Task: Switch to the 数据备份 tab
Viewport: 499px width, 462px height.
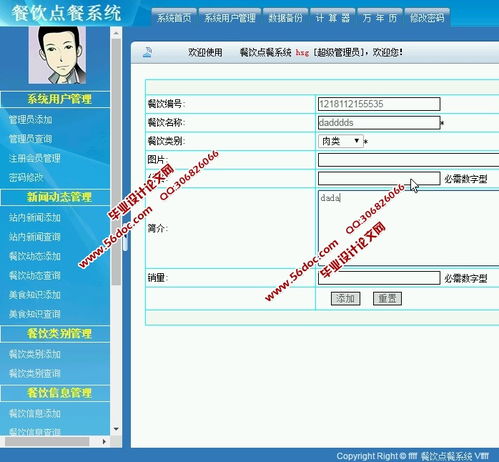Action: (x=285, y=18)
